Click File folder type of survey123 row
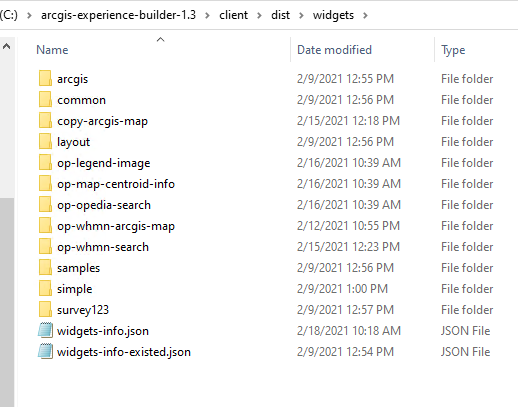 coord(467,310)
